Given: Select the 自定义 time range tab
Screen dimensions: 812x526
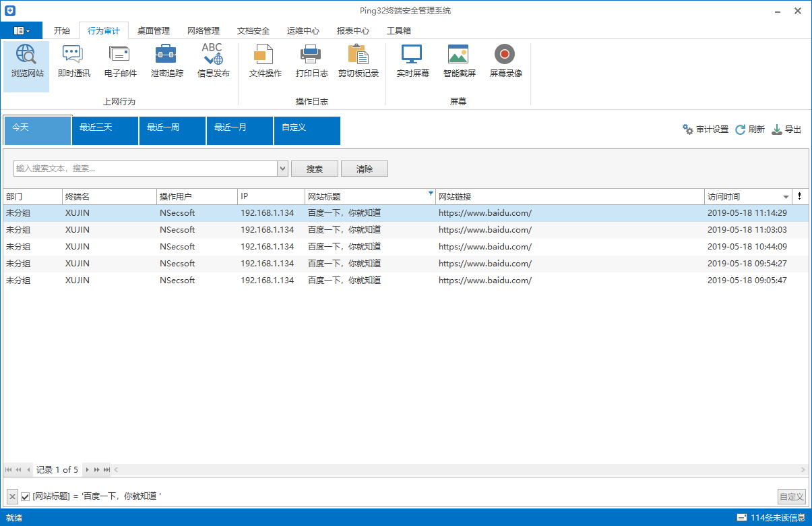Looking at the screenshot, I should [307, 131].
